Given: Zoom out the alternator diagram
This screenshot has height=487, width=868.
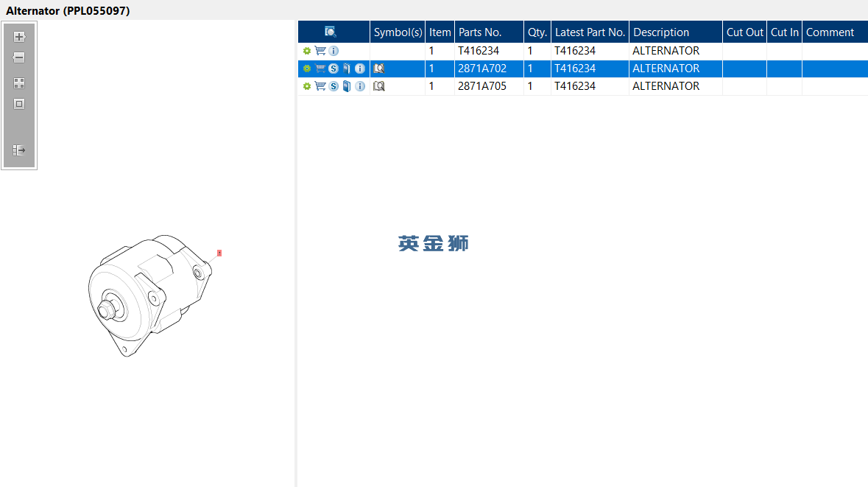Looking at the screenshot, I should pos(19,57).
